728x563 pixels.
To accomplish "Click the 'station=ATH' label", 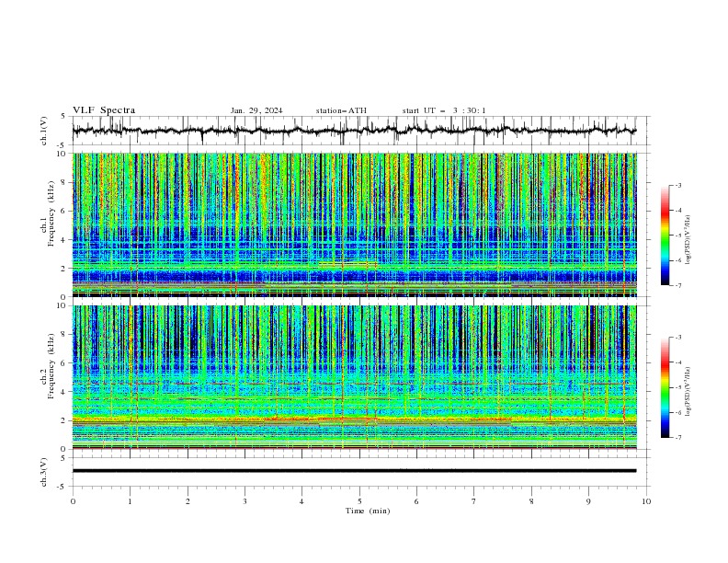I will (341, 110).
